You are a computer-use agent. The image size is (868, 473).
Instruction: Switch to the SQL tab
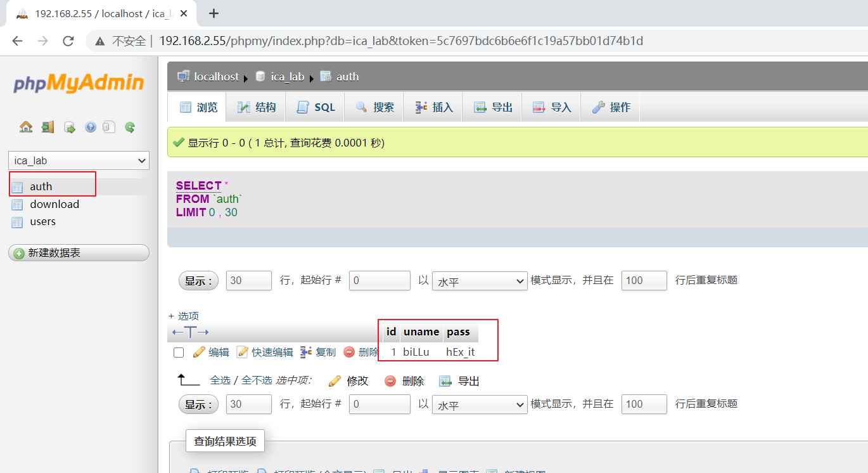pos(316,107)
